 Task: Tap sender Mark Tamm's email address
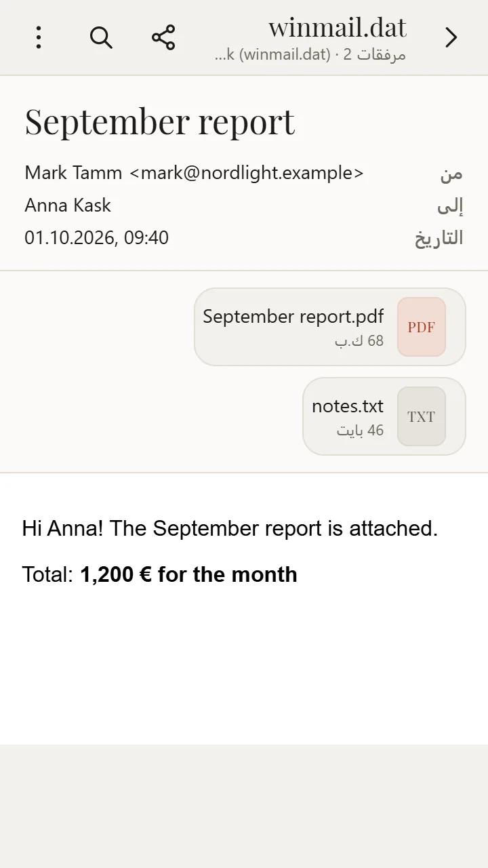click(246, 173)
